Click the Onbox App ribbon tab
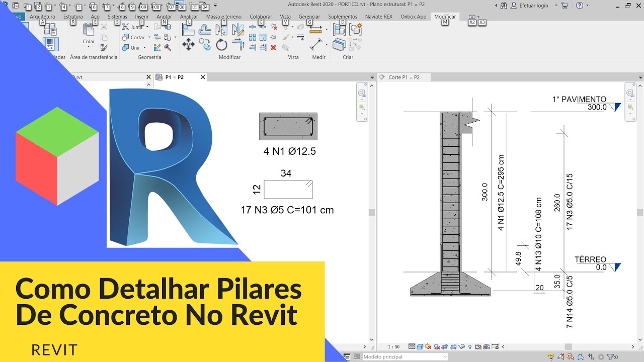 (x=414, y=17)
